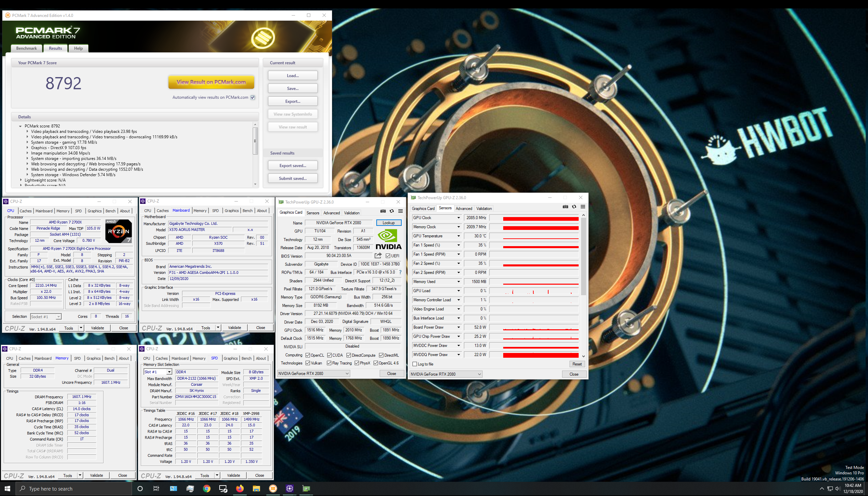Toggle the Vulkan checkbox
Screen dimensions: 868x496
pos(308,363)
